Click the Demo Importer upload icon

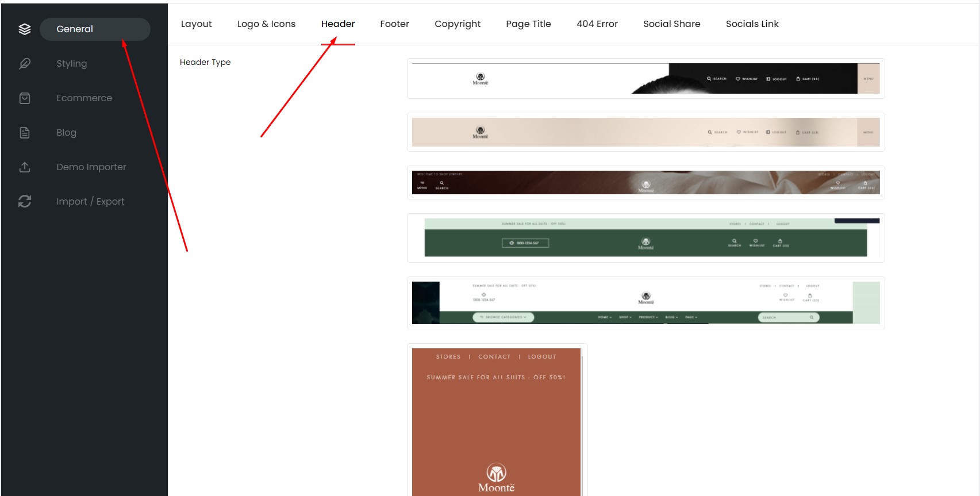[x=25, y=167]
